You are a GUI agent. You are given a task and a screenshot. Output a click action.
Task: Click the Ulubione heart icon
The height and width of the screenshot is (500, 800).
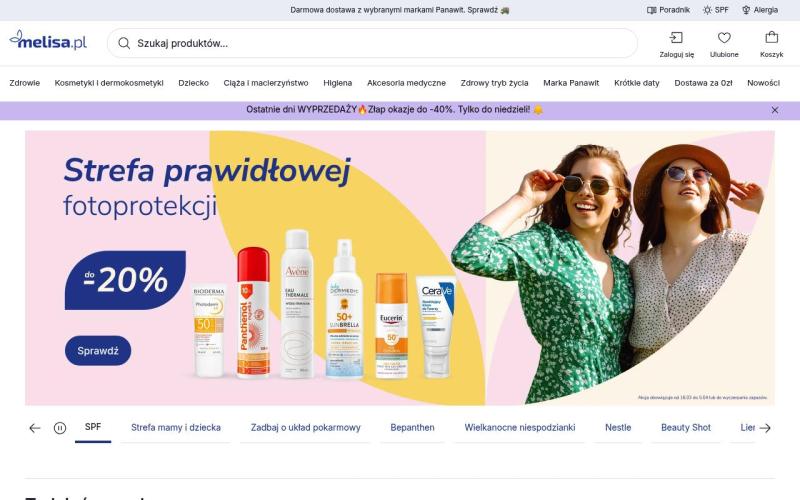724,38
